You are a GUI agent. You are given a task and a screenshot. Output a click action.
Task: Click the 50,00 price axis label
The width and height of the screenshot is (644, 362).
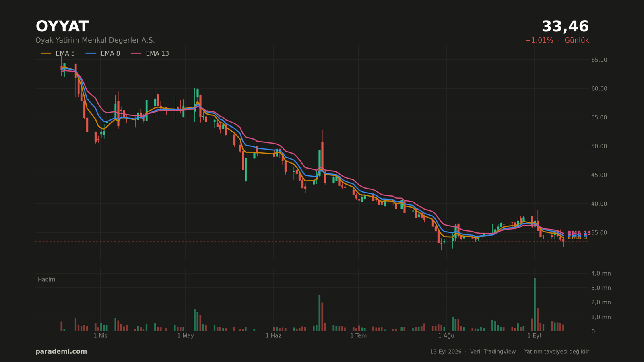(x=599, y=146)
